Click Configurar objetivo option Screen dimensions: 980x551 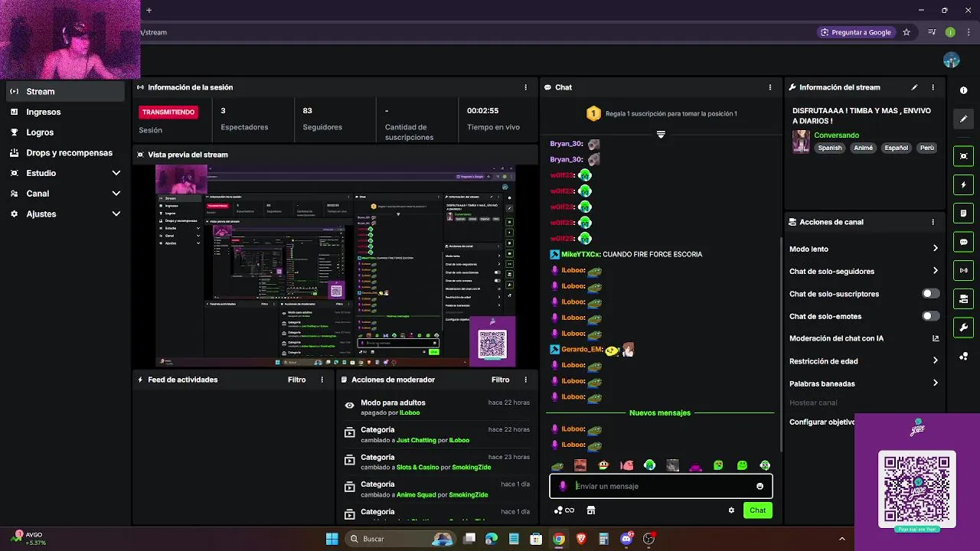click(x=822, y=422)
